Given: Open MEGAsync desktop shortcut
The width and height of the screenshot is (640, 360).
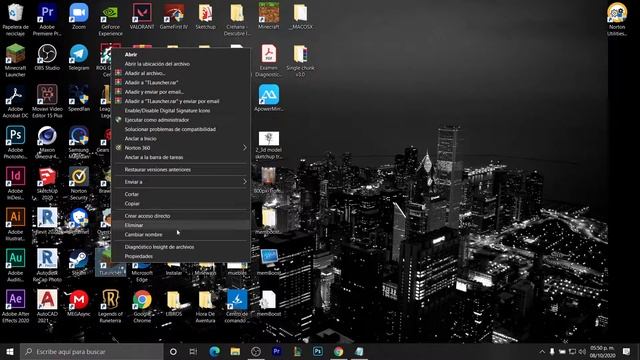Looking at the screenshot, I should [79, 303].
